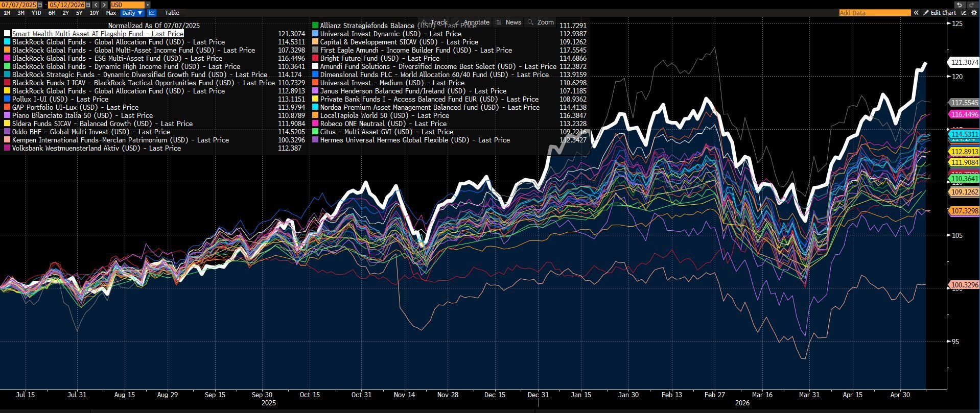Click the Track crosshair tool
The width and height of the screenshot is (980, 413).
[x=434, y=22]
